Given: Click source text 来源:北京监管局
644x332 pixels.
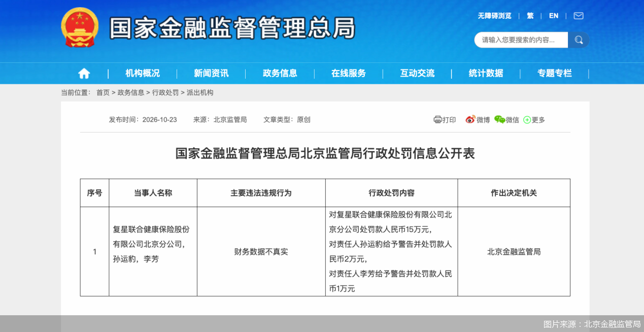Looking at the screenshot, I should tap(220, 120).
